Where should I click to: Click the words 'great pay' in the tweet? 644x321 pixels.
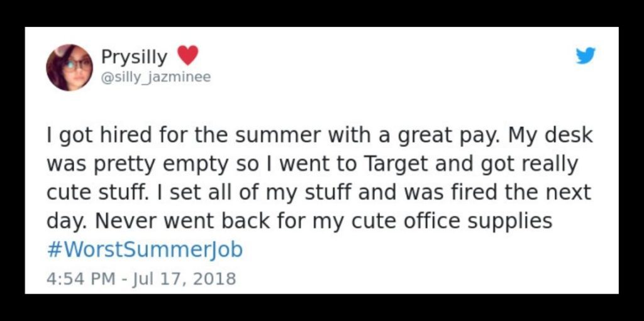(448, 137)
